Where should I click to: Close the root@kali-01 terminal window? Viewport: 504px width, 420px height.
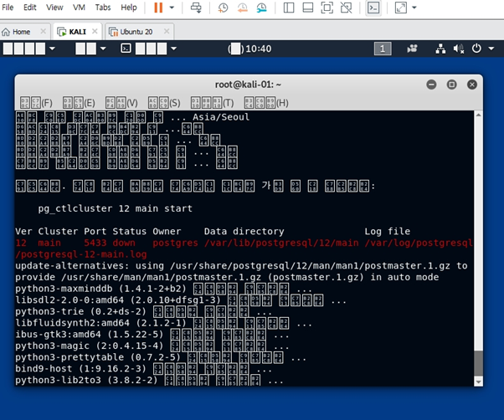472,85
